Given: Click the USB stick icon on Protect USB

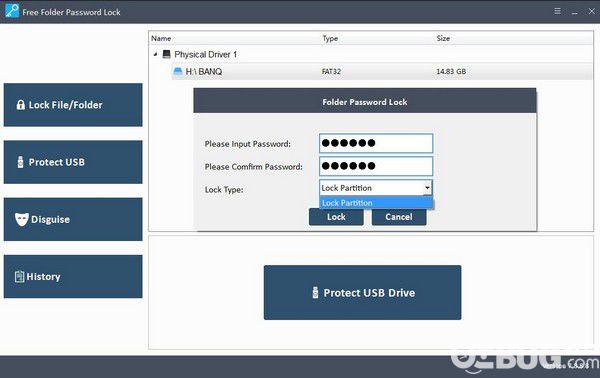Looking at the screenshot, I should [21, 162].
